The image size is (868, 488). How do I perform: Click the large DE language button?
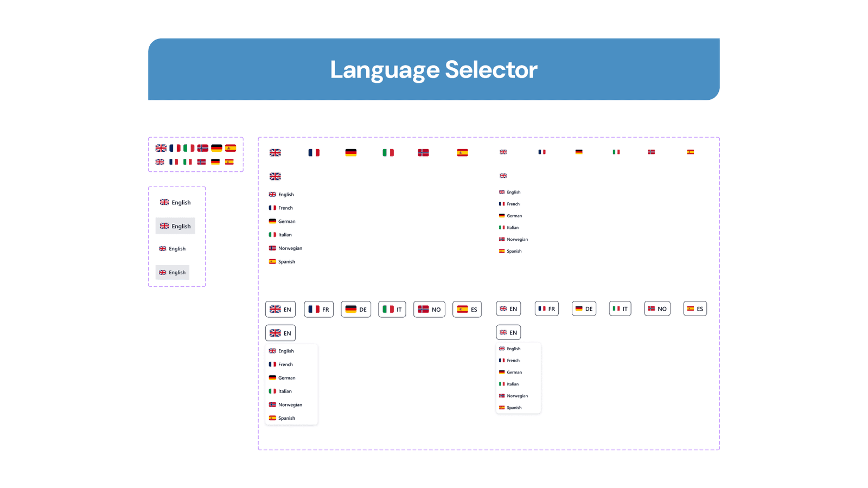(356, 309)
